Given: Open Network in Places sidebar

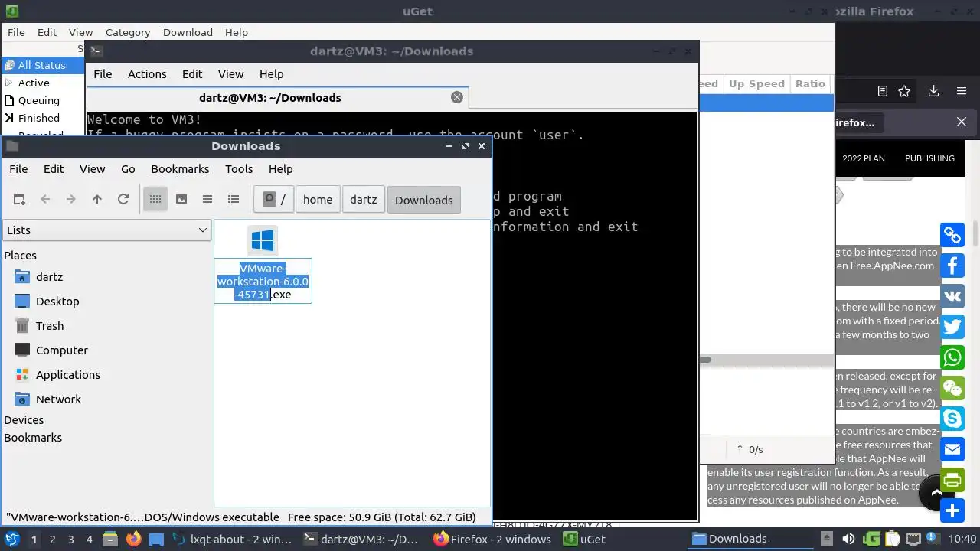Looking at the screenshot, I should [58, 399].
